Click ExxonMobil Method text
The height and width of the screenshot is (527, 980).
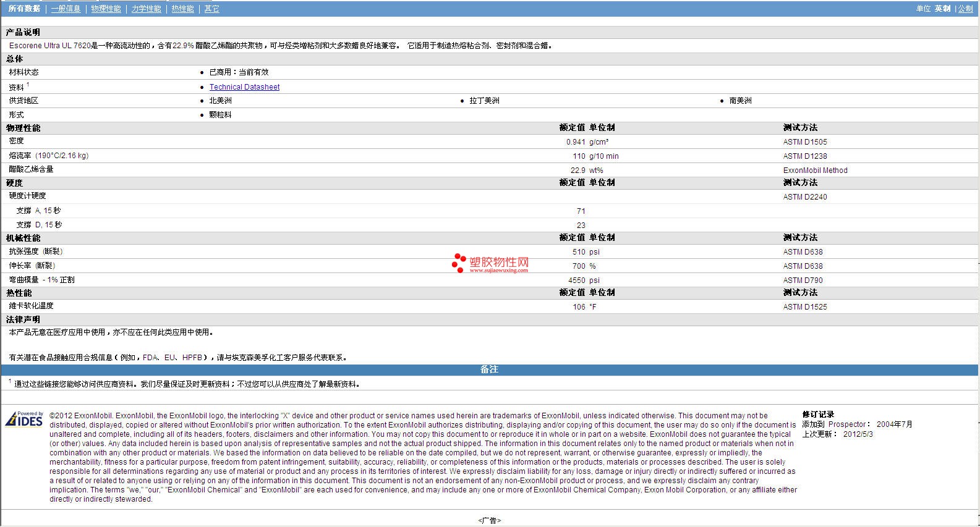tap(815, 171)
